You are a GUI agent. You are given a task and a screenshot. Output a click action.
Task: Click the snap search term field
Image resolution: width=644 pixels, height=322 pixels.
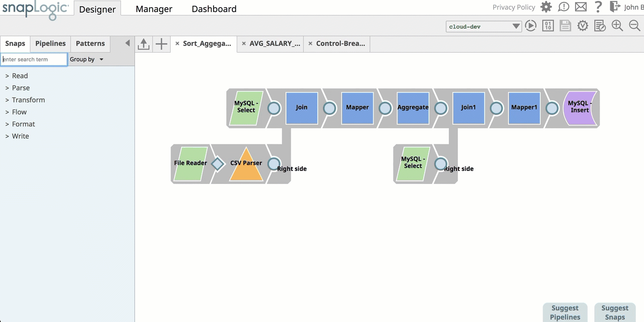pos(34,59)
